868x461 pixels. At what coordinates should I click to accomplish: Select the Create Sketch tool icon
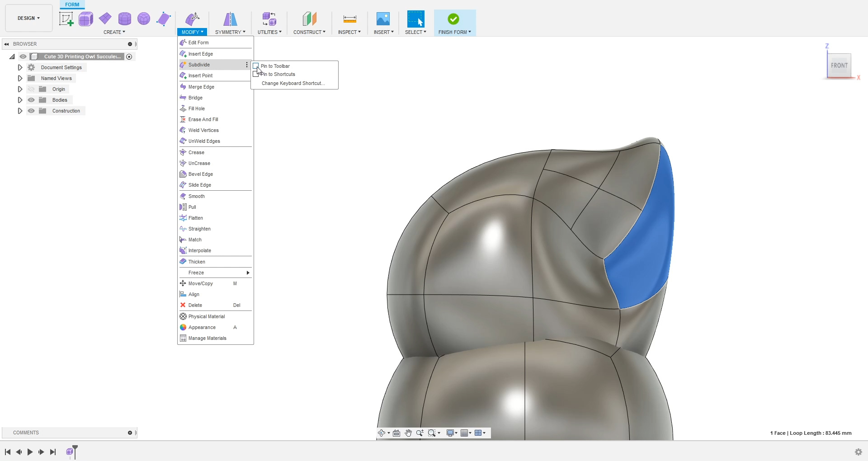(x=66, y=19)
